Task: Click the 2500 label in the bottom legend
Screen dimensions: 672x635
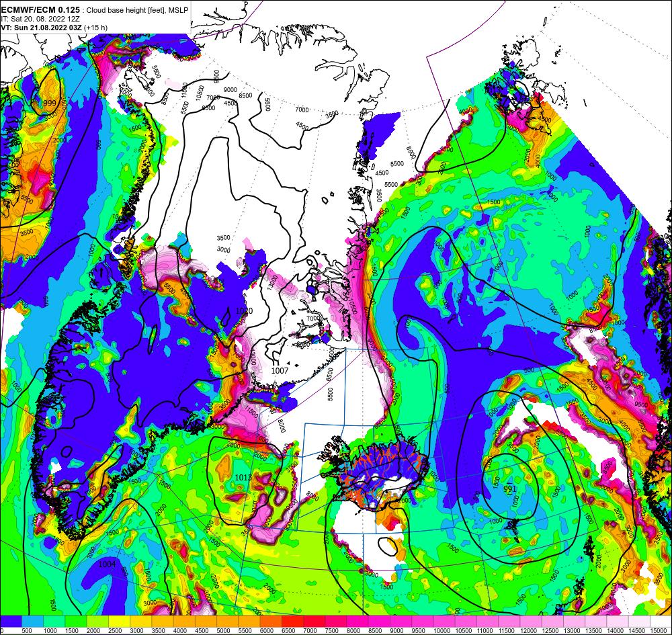Action: pos(114,631)
